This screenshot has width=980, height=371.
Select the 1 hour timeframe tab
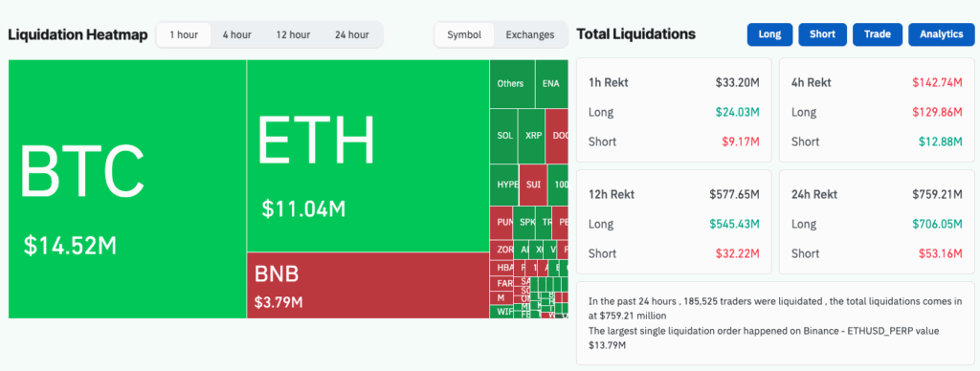(x=183, y=35)
